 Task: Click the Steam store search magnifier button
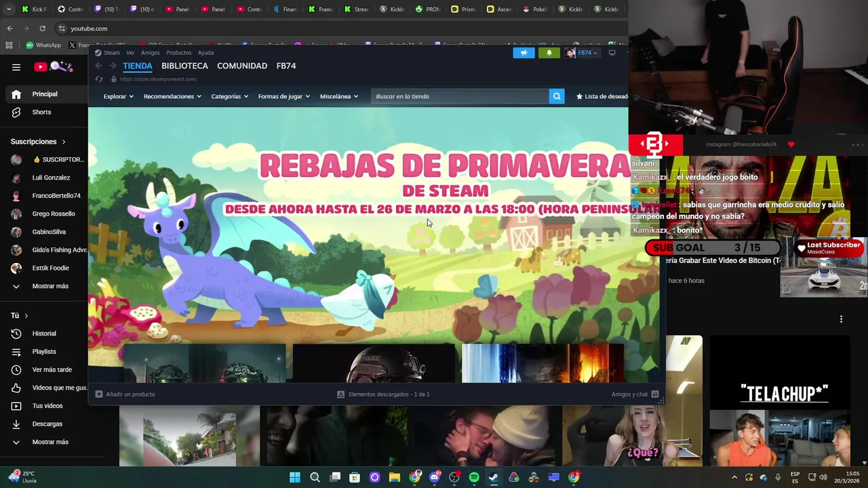point(557,96)
